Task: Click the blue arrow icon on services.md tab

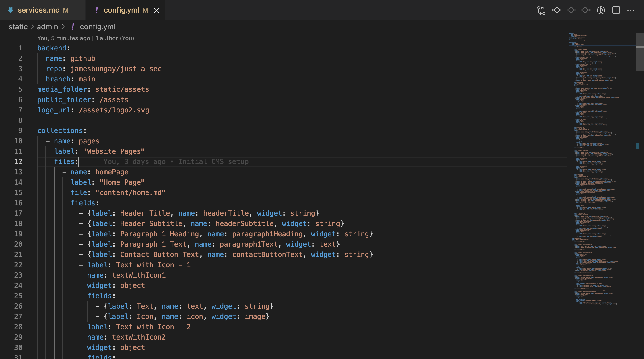Action: tap(10, 10)
